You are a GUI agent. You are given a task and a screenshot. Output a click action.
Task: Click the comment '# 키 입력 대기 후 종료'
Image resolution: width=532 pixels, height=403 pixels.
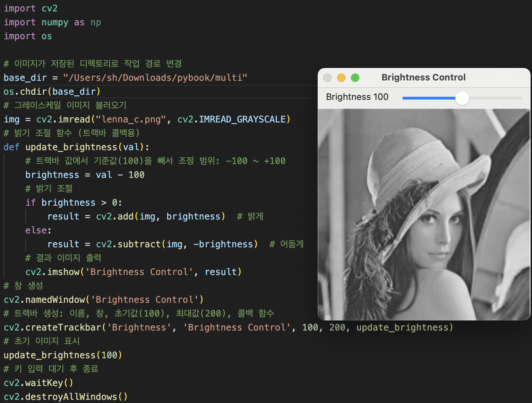51,369
